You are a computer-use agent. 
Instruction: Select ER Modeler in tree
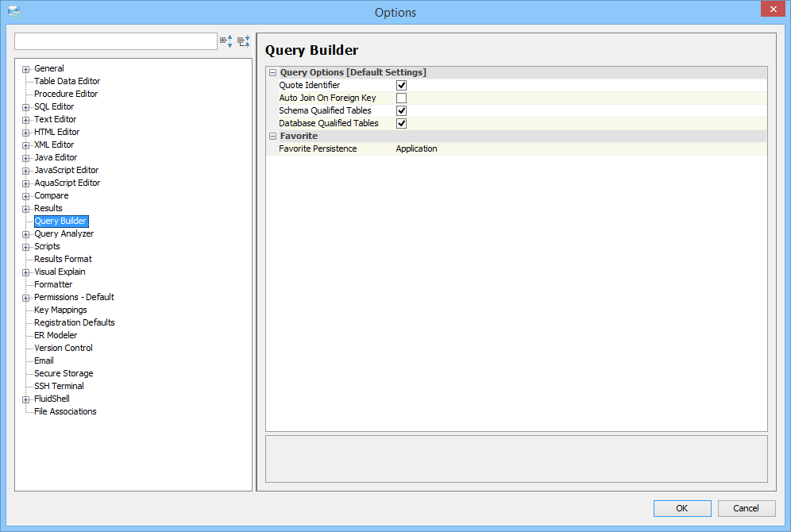pos(56,335)
